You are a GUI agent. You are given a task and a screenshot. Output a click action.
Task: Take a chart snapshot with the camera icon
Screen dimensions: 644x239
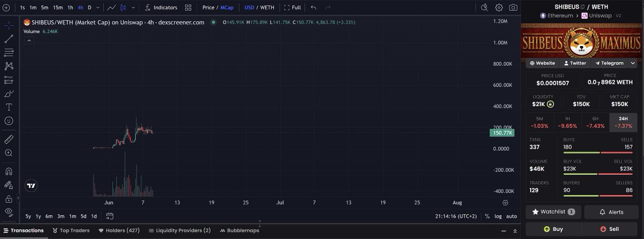pyautogui.click(x=514, y=8)
